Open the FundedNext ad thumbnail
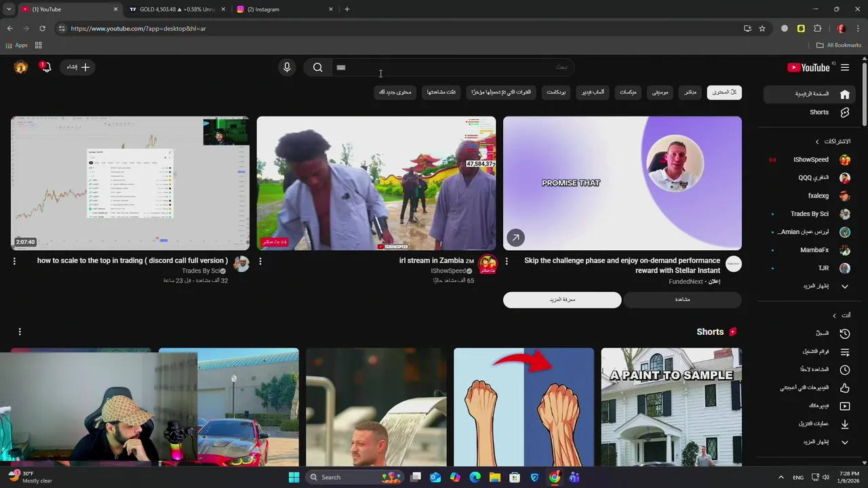 click(x=623, y=183)
